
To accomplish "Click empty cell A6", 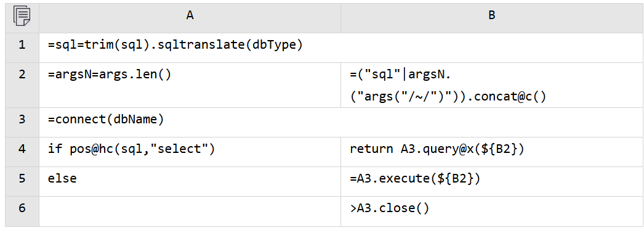I will coord(190,211).
